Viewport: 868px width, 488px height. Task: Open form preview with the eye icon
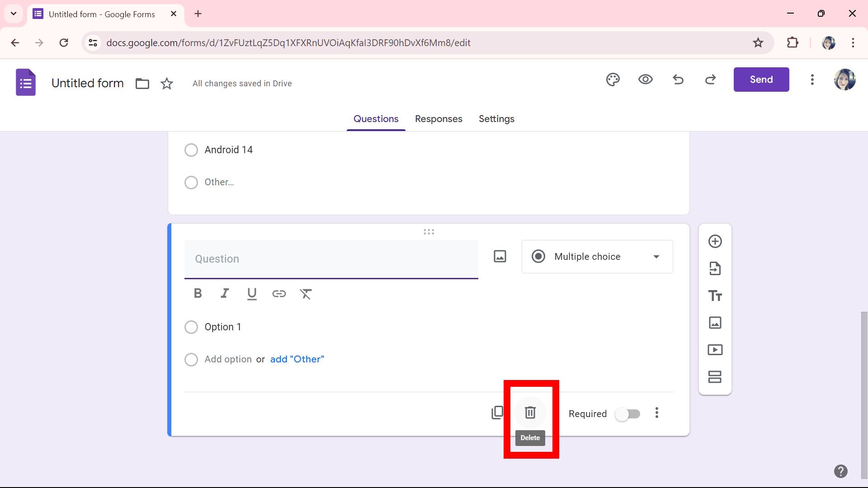click(645, 80)
